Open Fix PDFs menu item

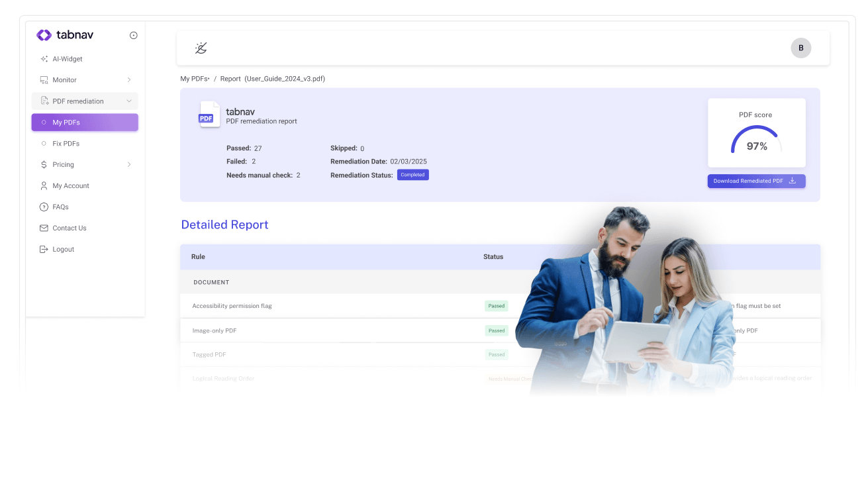click(66, 144)
